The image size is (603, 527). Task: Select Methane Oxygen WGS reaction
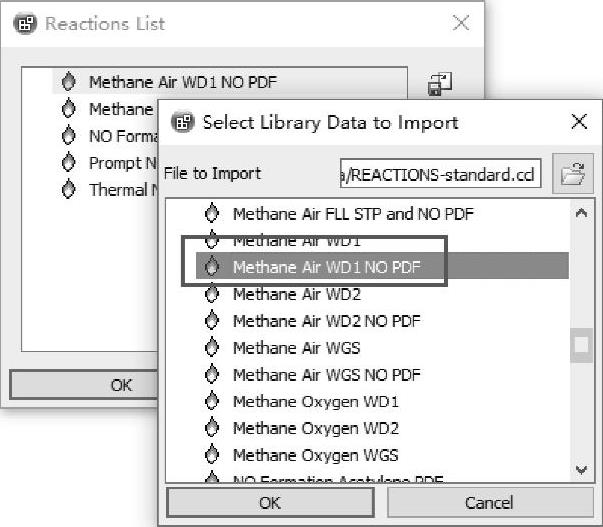point(316,455)
